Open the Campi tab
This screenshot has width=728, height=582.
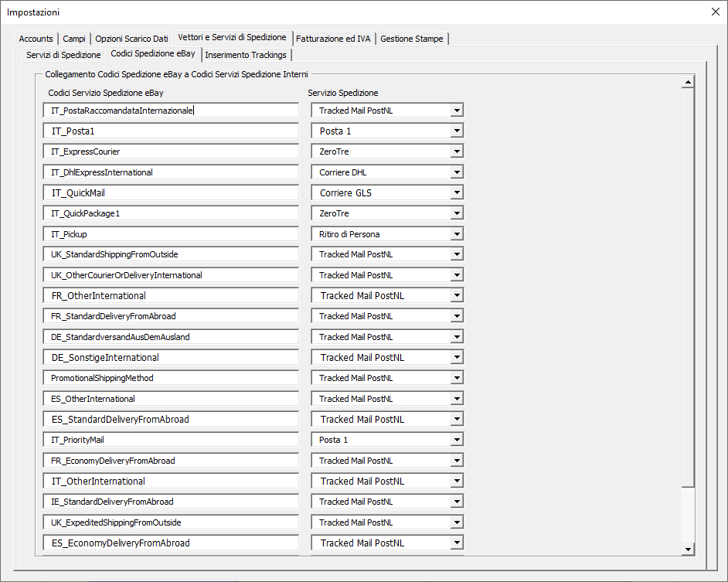[x=74, y=39]
